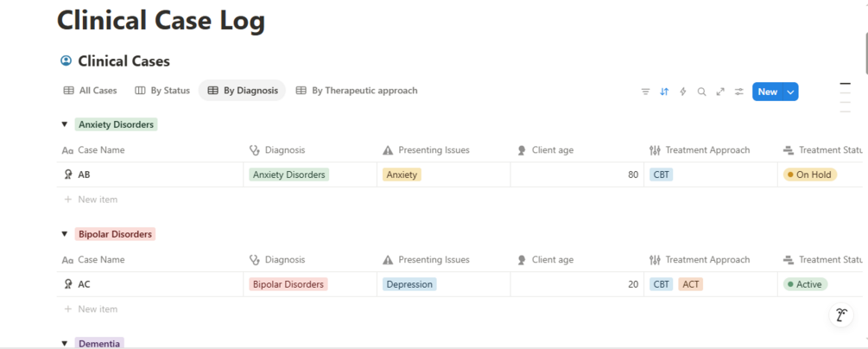Click the Clinical Cases database icon
This screenshot has height=349, width=868.
pyautogui.click(x=67, y=61)
